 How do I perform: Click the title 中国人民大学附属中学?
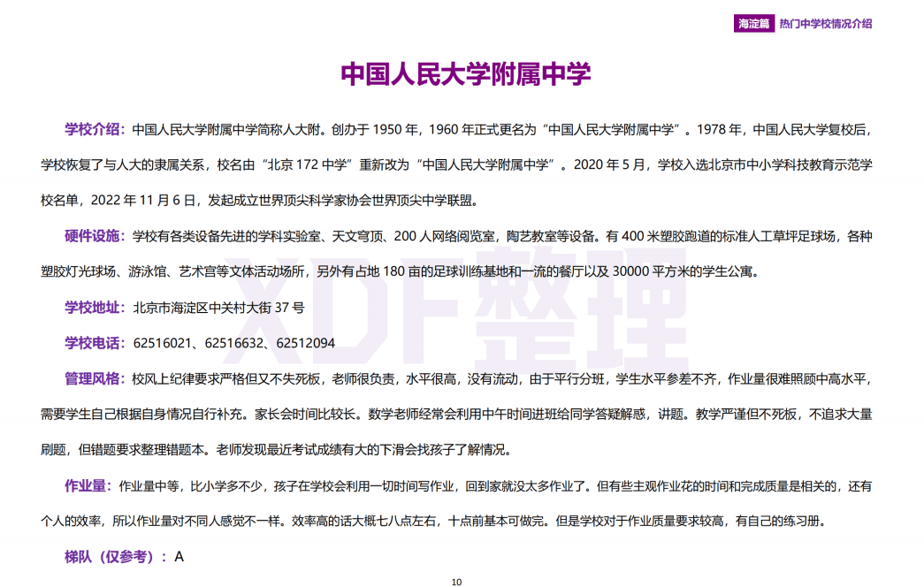tap(461, 74)
